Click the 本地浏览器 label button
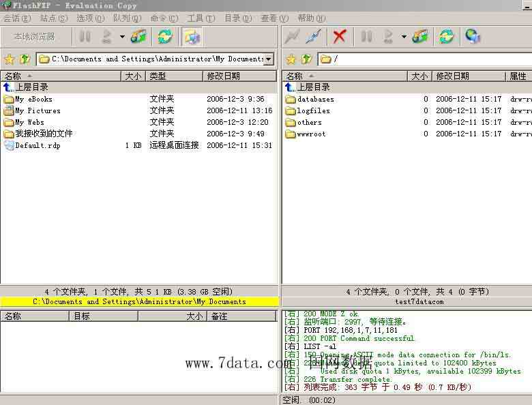The image size is (532, 405). point(35,37)
